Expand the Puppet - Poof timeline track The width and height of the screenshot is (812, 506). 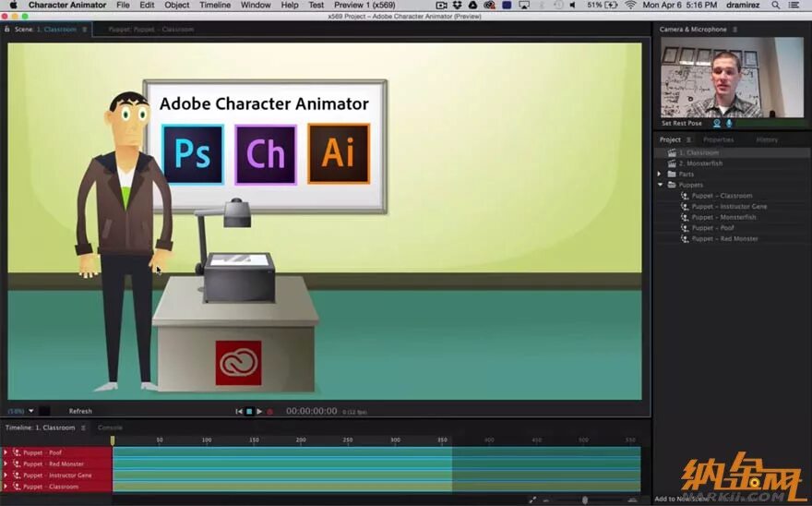(6, 452)
